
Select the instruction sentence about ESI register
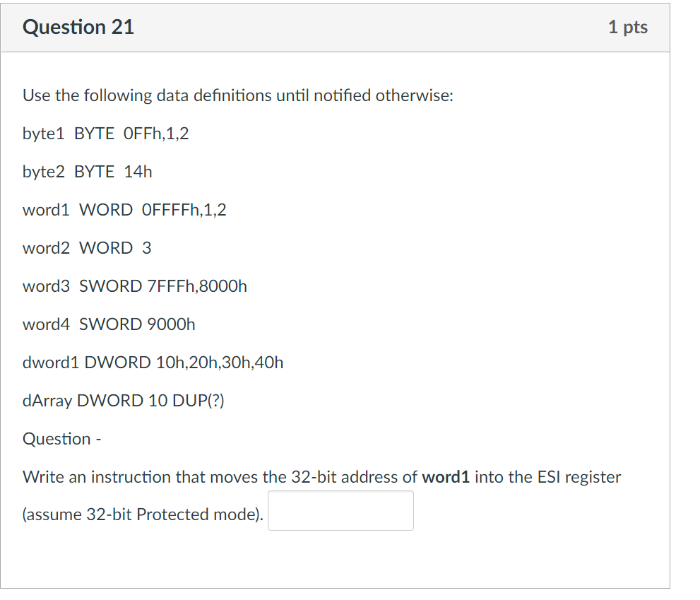321,477
